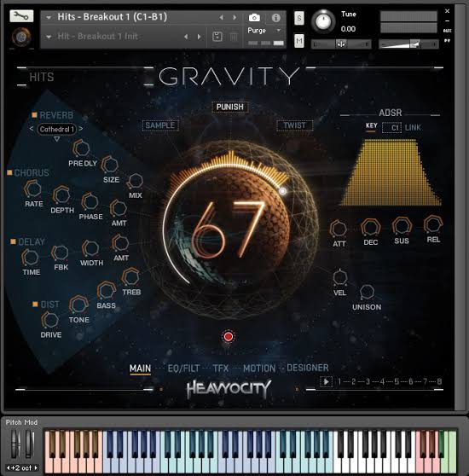Image resolution: width=469 pixels, height=476 pixels.
Task: Select next reverb preset arrow
Action: coord(81,129)
